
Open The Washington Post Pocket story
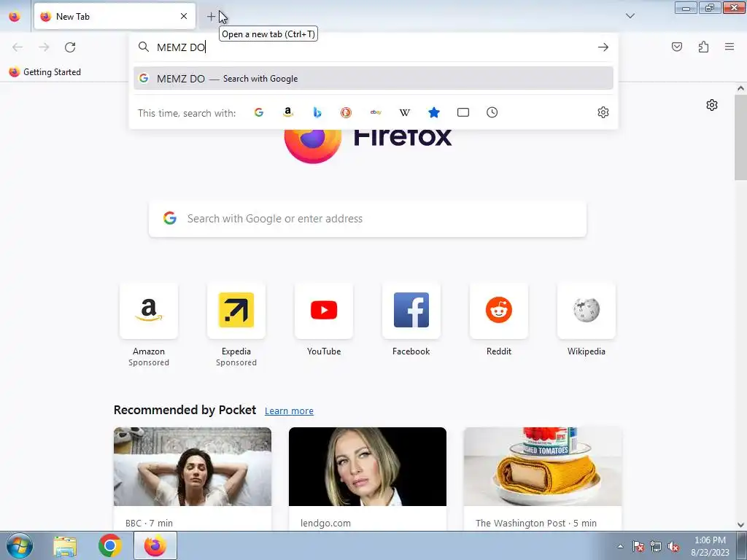[543, 478]
